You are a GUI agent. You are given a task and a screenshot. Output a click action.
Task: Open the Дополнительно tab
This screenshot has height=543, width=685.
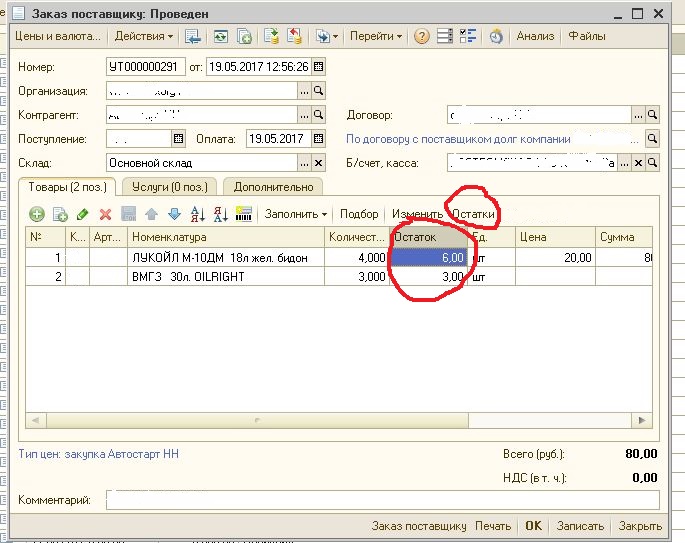(x=273, y=187)
